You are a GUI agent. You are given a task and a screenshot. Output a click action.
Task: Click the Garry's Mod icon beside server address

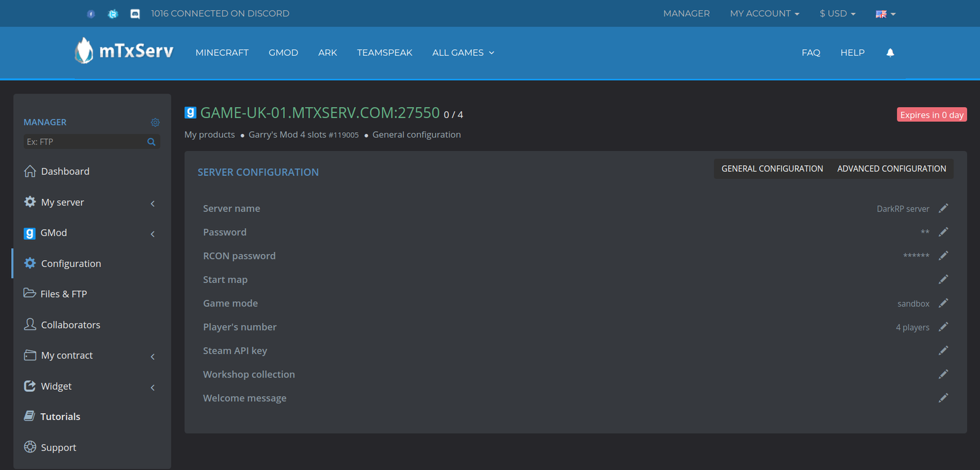pyautogui.click(x=190, y=113)
